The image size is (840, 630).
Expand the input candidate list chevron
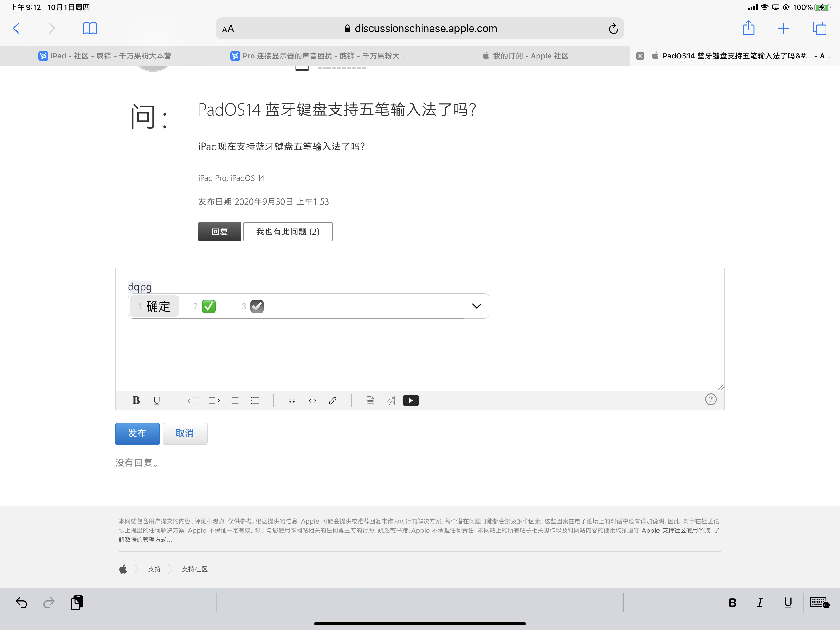[477, 306]
